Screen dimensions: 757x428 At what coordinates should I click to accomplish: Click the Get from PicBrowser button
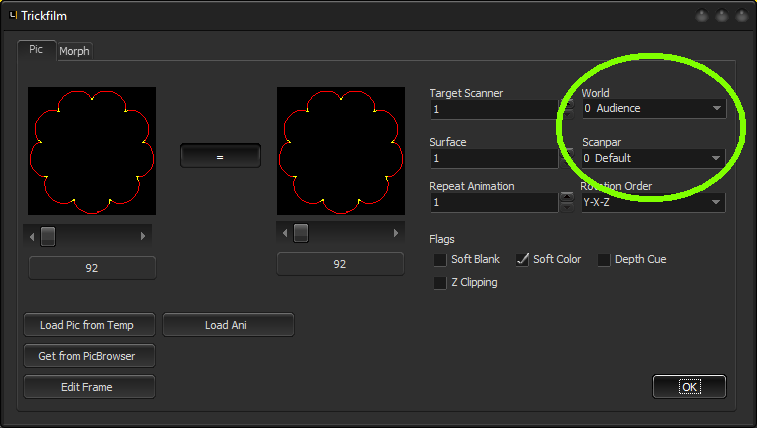click(x=89, y=356)
